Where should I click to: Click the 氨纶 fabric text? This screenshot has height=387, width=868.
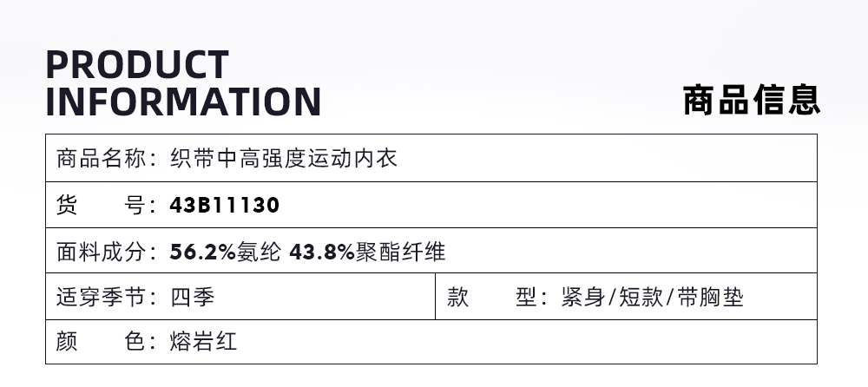pos(260,253)
